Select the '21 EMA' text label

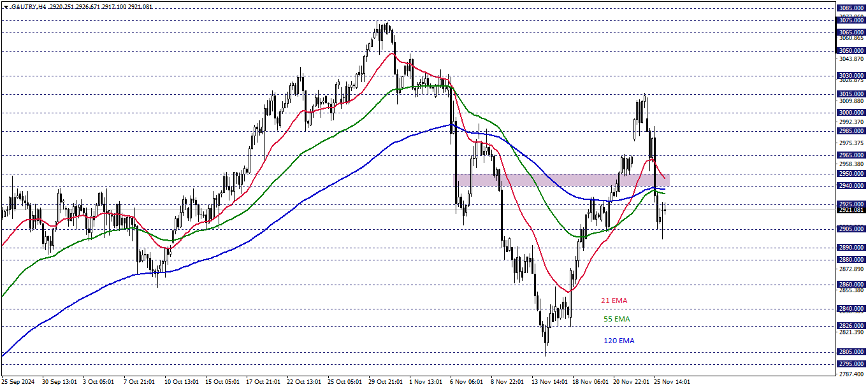pyautogui.click(x=614, y=301)
